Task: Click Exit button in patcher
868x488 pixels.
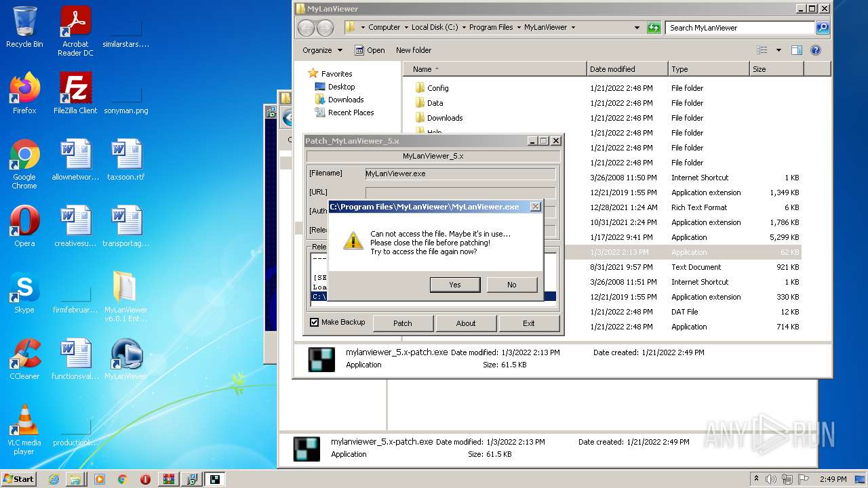Action: [529, 323]
